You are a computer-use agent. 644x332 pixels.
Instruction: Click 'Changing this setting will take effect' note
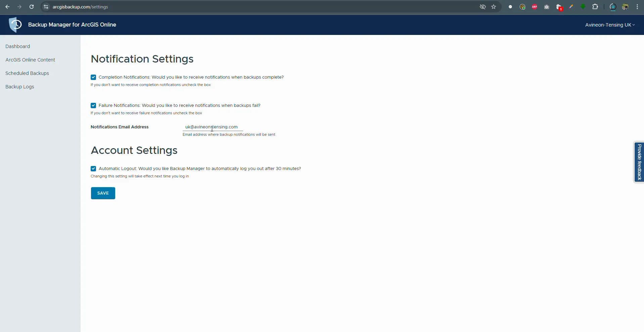click(140, 176)
